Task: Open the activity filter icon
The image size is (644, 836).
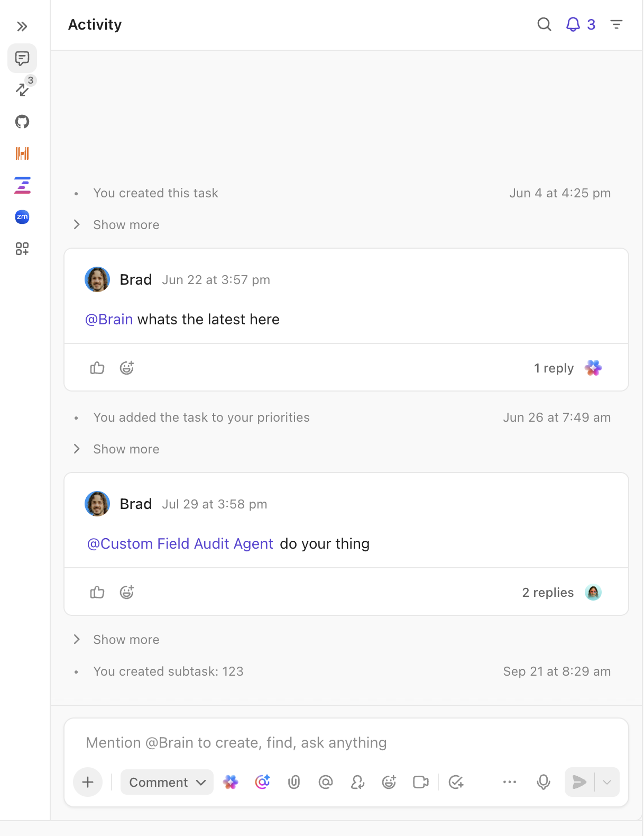Action: pyautogui.click(x=617, y=24)
